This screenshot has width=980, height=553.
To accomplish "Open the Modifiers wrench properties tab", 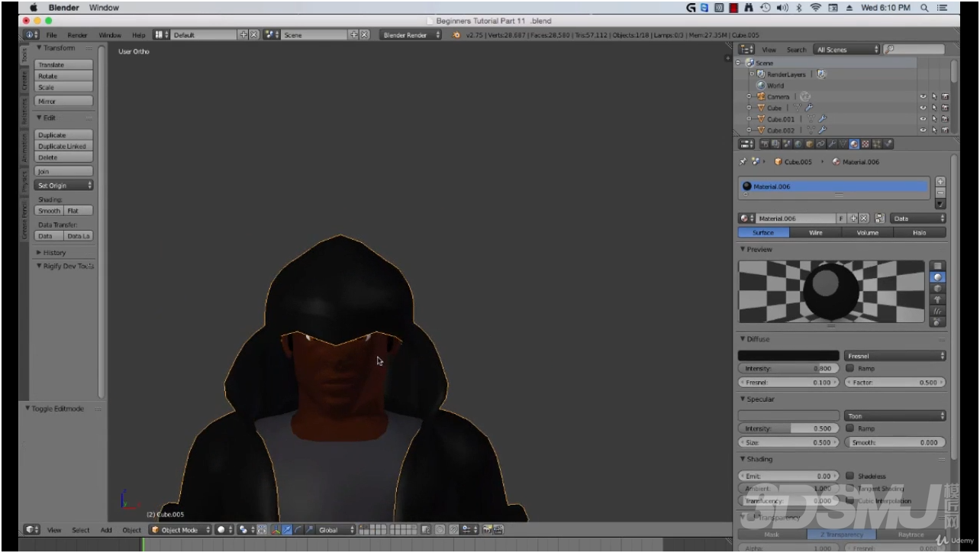I will pyautogui.click(x=832, y=144).
